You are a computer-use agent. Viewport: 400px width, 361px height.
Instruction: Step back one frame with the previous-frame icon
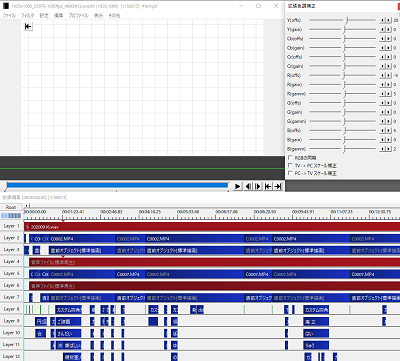[248, 186]
